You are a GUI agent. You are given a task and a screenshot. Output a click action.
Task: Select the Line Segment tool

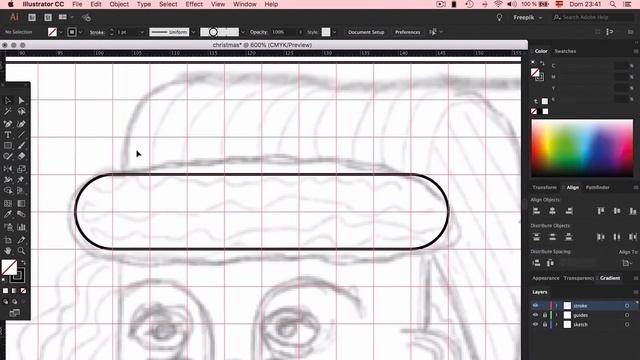21,135
